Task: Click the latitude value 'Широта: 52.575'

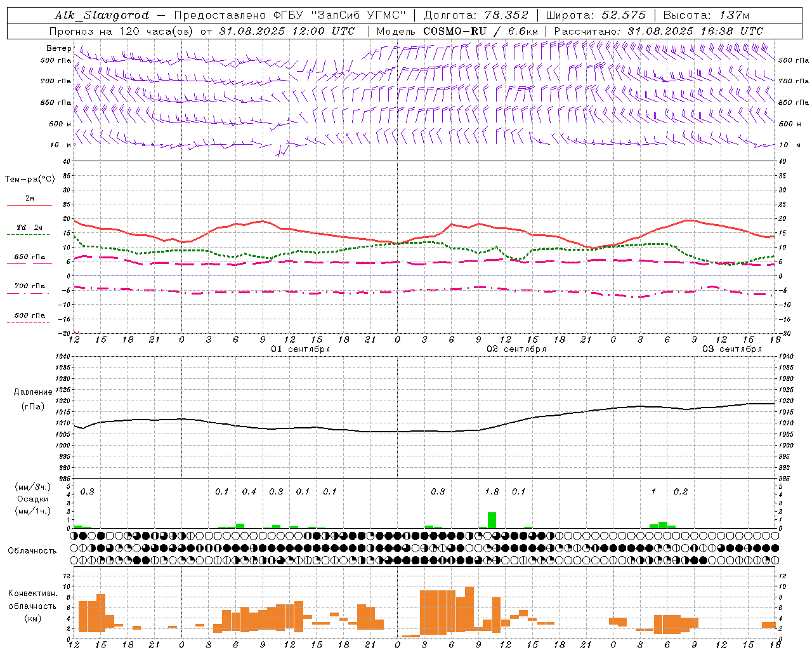Action: coord(596,15)
